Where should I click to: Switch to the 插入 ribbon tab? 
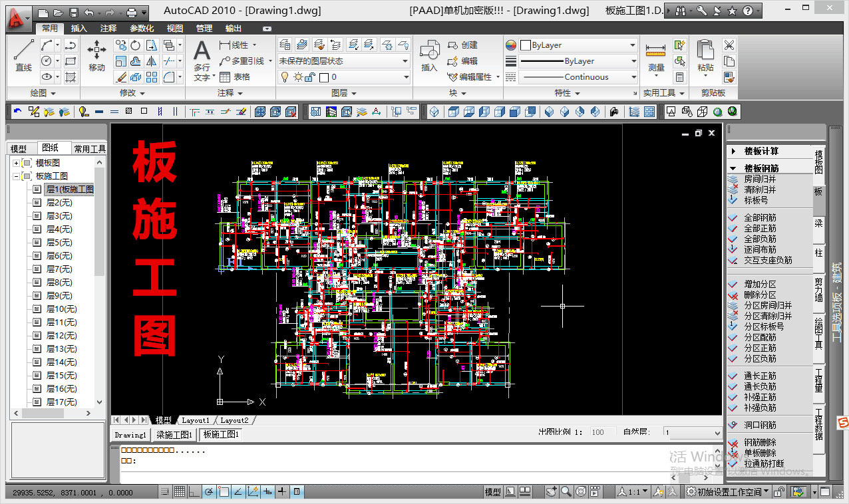(x=79, y=29)
